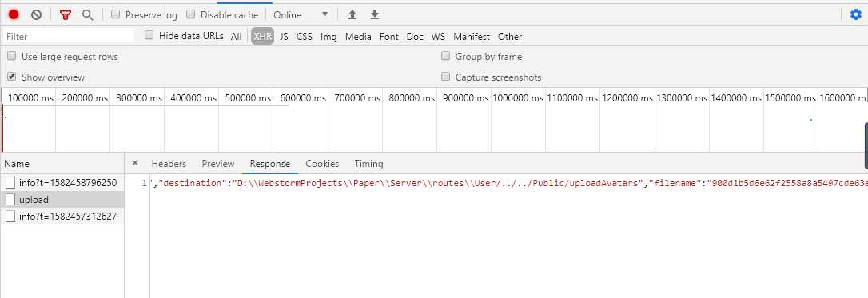Open the network search magnifier
The height and width of the screenshot is (298, 868).
pyautogui.click(x=87, y=15)
